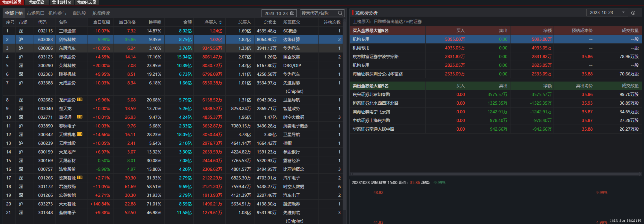
Task: Open the calendar date picker icon
Action: (292, 13)
